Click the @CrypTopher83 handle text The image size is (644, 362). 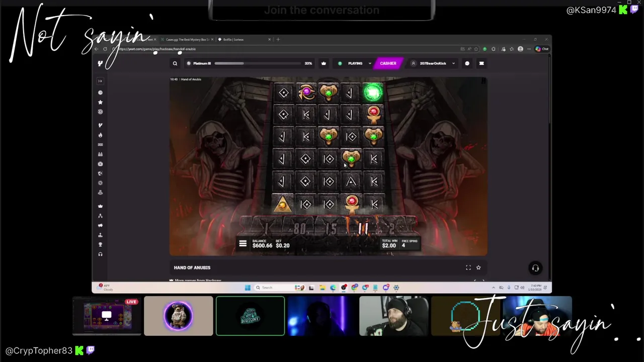(39, 350)
